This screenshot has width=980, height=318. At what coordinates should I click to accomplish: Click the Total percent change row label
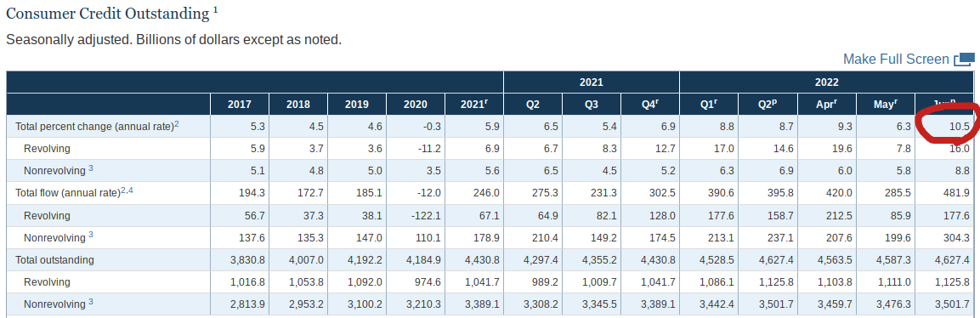93,126
